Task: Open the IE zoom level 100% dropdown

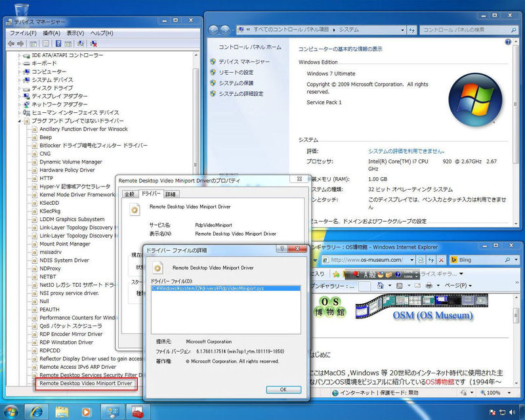Action: click(x=509, y=392)
